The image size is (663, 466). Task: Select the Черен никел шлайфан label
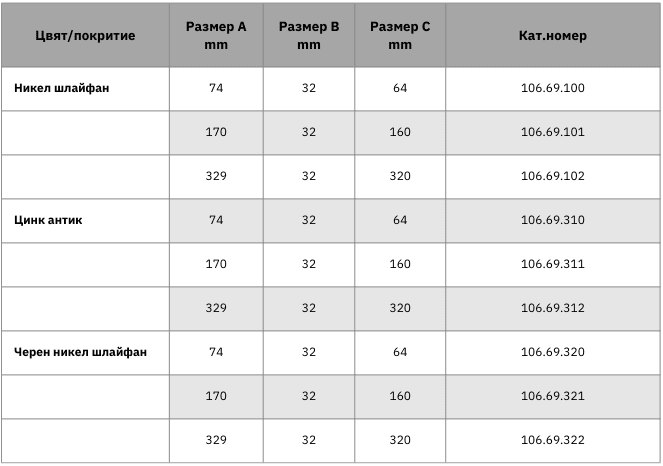(80, 352)
